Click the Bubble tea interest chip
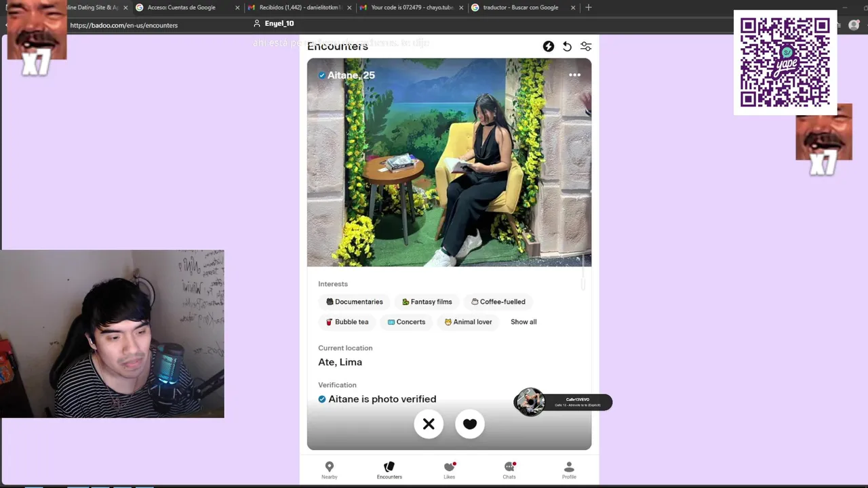Image resolution: width=868 pixels, height=488 pixels. click(x=347, y=322)
